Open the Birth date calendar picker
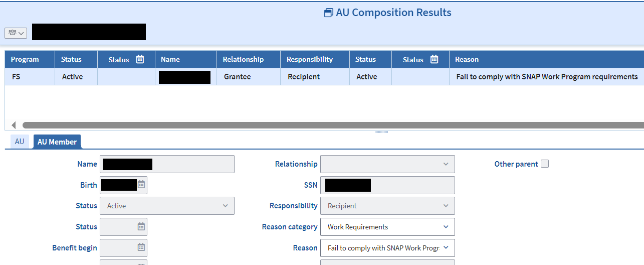 click(x=141, y=185)
